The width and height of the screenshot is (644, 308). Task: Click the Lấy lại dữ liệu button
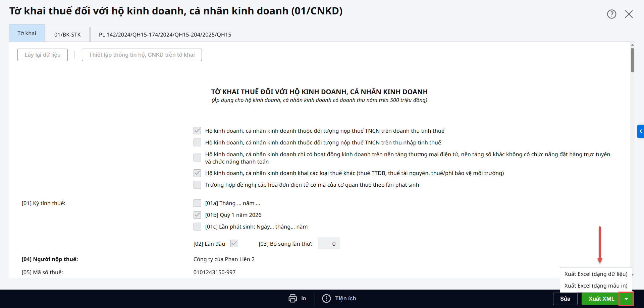click(x=43, y=55)
